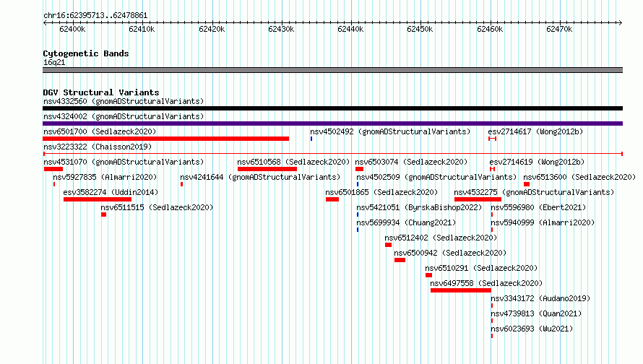Click the red nsv6510568 variant bar
643x364 pixels.
[267, 169]
